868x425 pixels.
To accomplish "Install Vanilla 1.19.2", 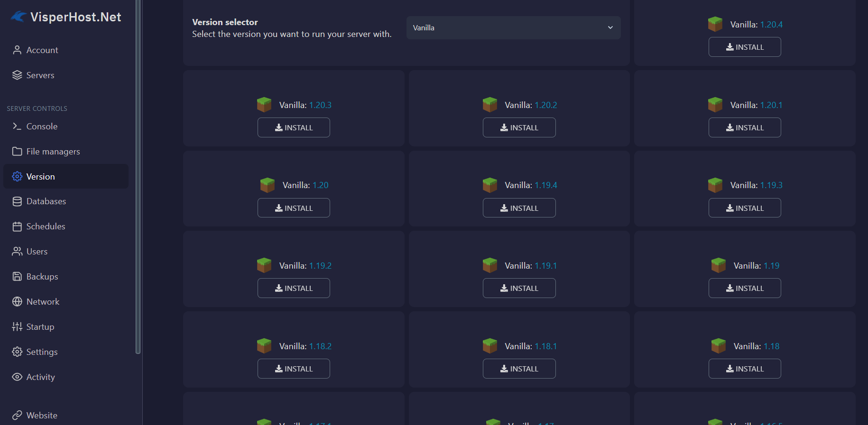I will coord(294,288).
